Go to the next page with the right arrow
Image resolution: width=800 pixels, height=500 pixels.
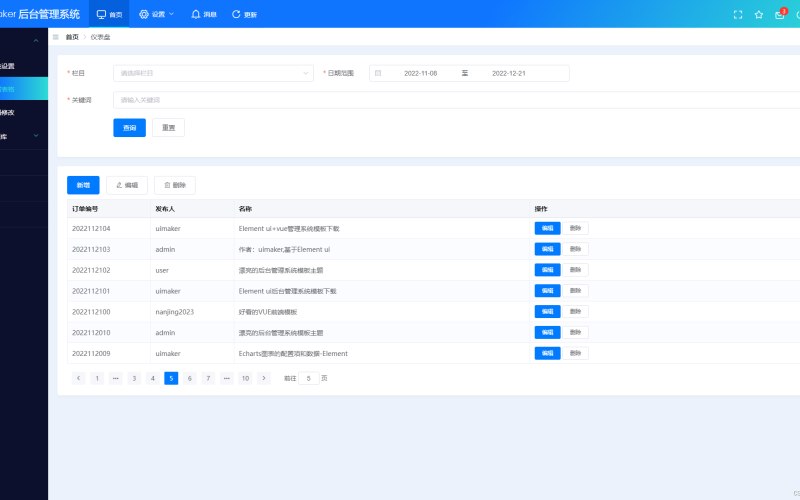[x=264, y=378]
